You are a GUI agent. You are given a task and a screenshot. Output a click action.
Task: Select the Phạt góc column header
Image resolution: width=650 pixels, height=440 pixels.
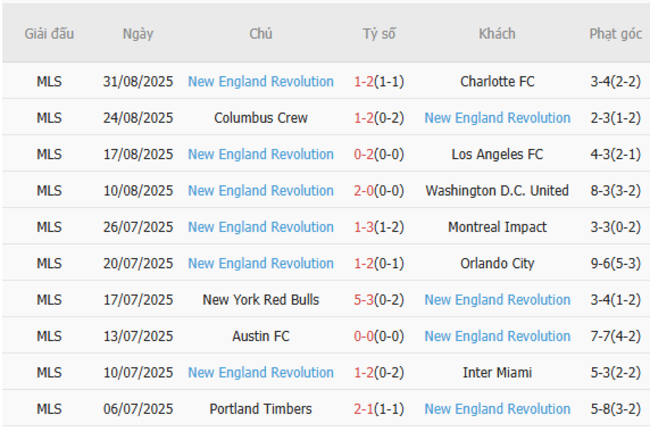(x=615, y=33)
